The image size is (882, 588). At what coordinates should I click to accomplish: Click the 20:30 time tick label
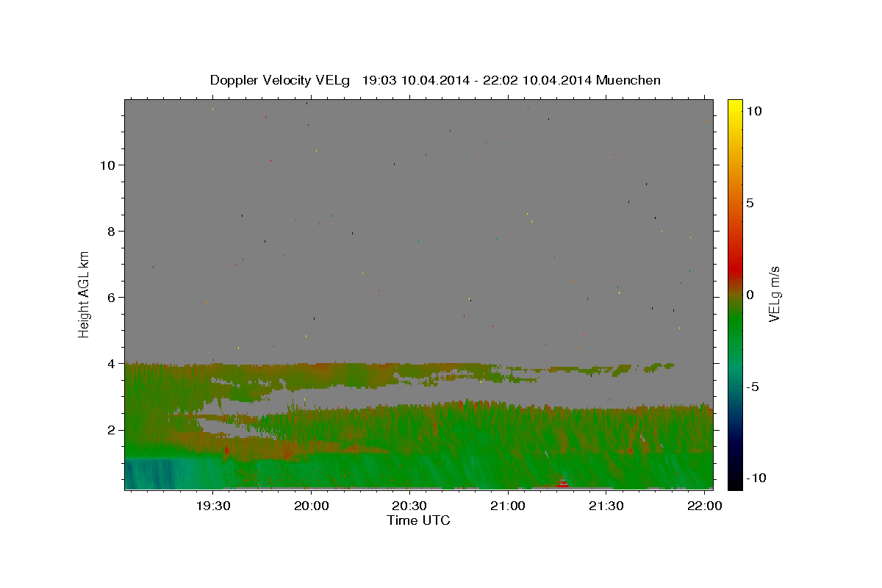[409, 506]
